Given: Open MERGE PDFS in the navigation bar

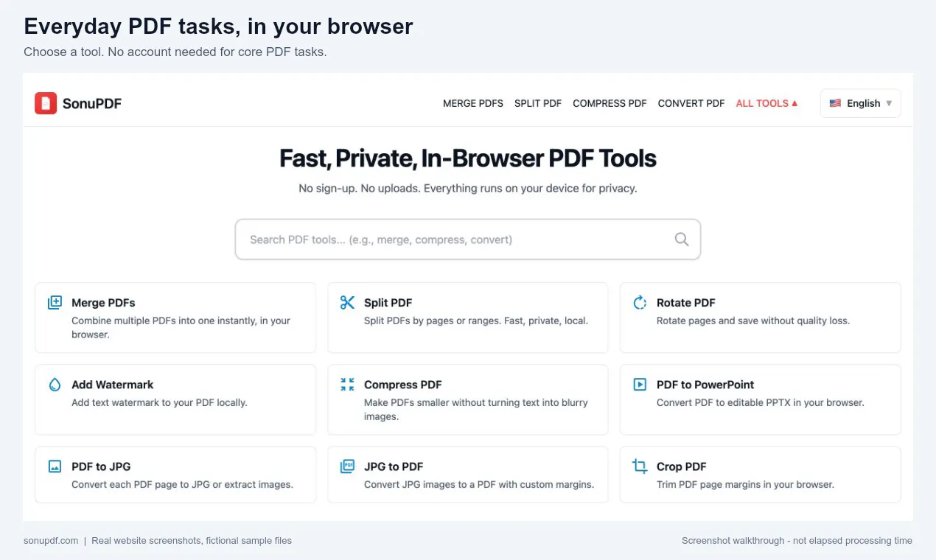Looking at the screenshot, I should click(x=473, y=103).
